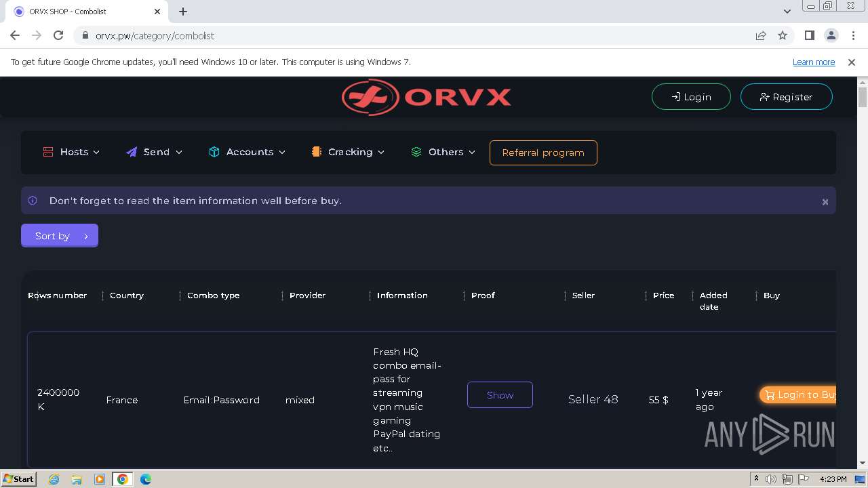Open the Register page
The height and width of the screenshot is (488, 868).
(x=786, y=97)
